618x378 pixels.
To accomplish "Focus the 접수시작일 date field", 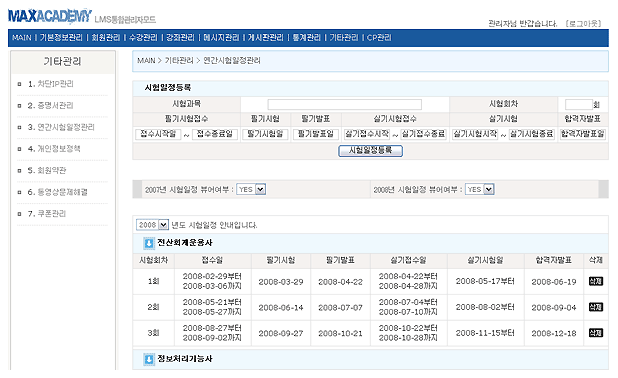I will pos(158,134).
